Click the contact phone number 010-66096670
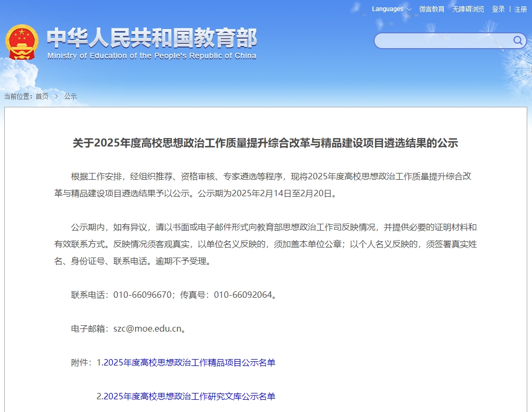The image size is (532, 412). coord(143,295)
